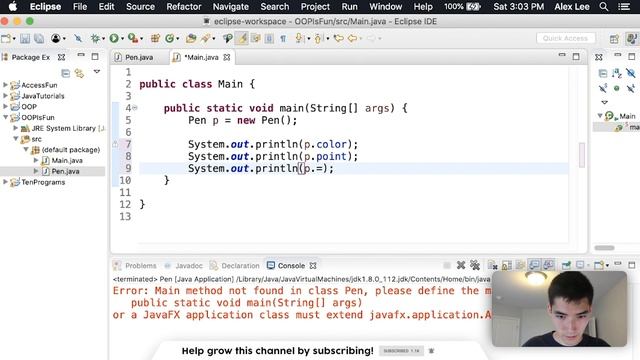Screen dimensions: 640x360
Task: Open the Project menu
Action: click(315, 7)
